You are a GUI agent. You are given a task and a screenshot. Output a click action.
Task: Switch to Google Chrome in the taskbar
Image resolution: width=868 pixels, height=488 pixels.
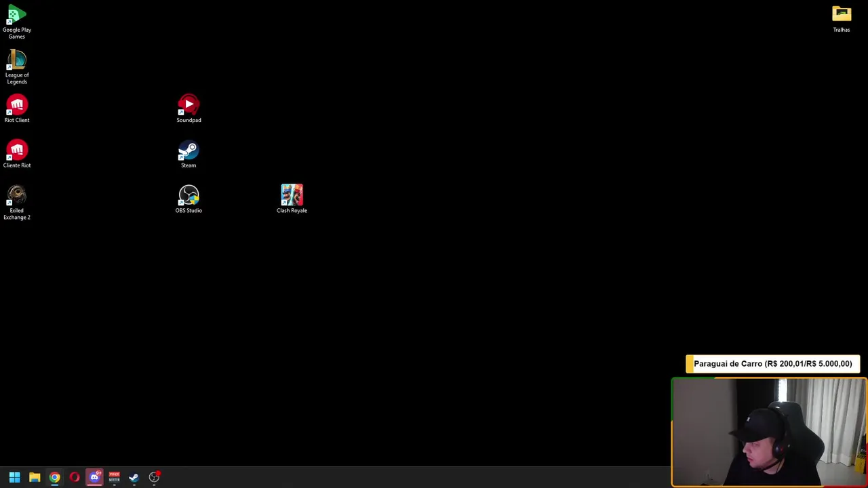tap(54, 477)
